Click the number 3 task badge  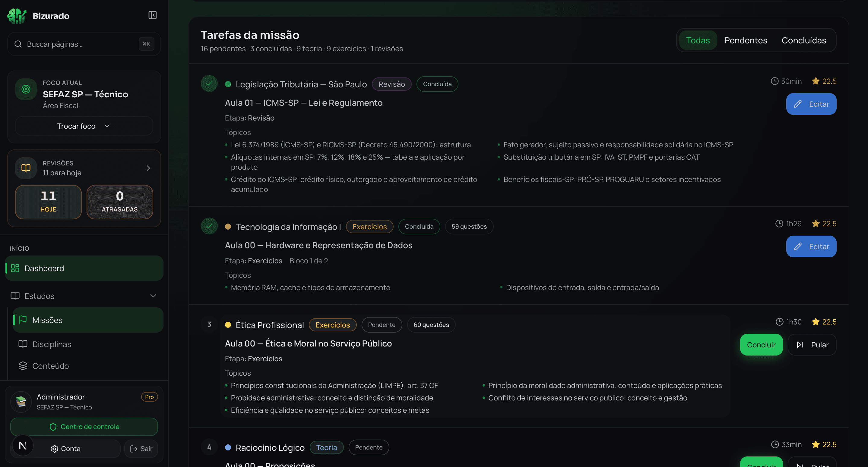tap(209, 324)
